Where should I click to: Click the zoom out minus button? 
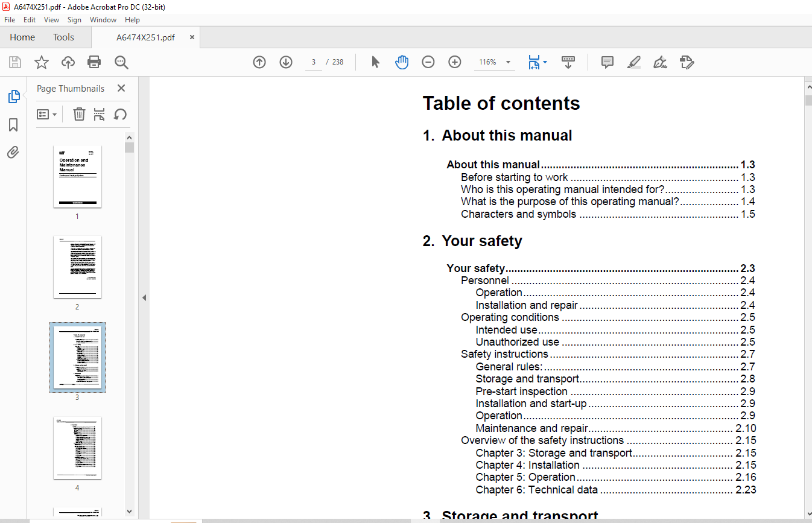pos(428,62)
